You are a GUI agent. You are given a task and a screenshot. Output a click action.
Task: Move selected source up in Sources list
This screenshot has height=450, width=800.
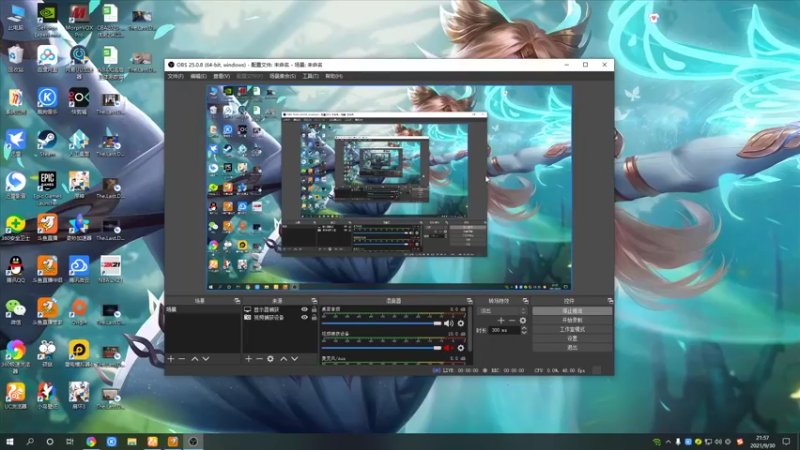point(284,359)
